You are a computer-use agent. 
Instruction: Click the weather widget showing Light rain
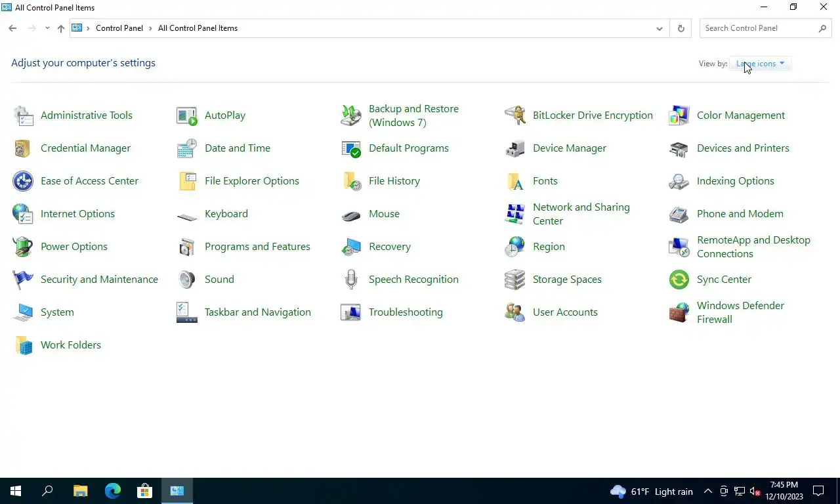[x=652, y=492]
